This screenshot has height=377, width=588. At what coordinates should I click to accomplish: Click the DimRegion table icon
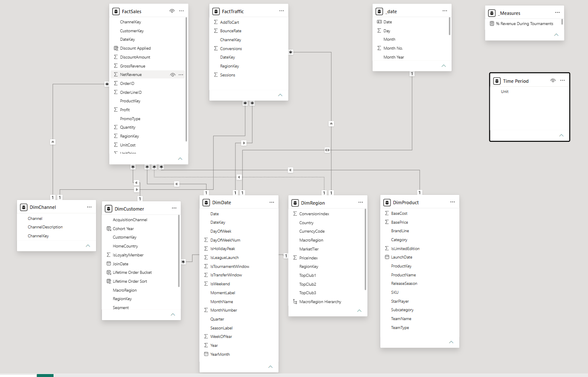click(x=295, y=203)
